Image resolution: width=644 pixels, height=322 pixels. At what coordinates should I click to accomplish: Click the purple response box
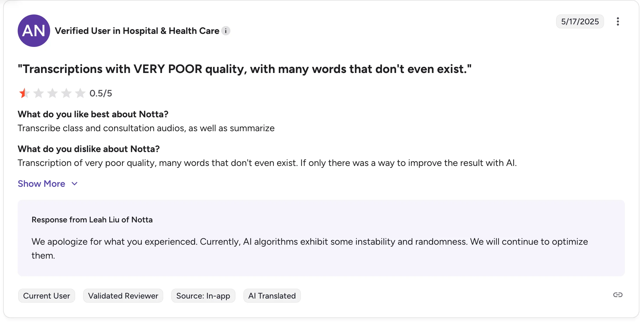click(x=321, y=237)
